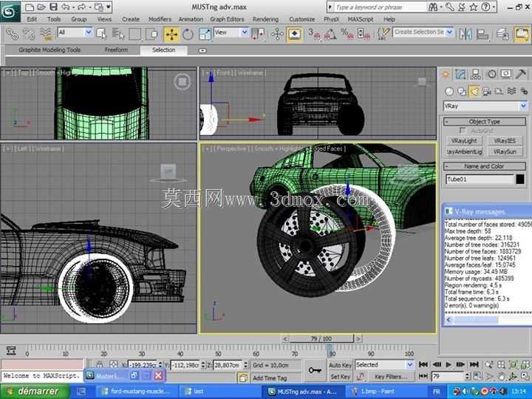Click the VRayAmbientLight object button
The width and height of the screenshot is (532, 399).
(x=464, y=151)
